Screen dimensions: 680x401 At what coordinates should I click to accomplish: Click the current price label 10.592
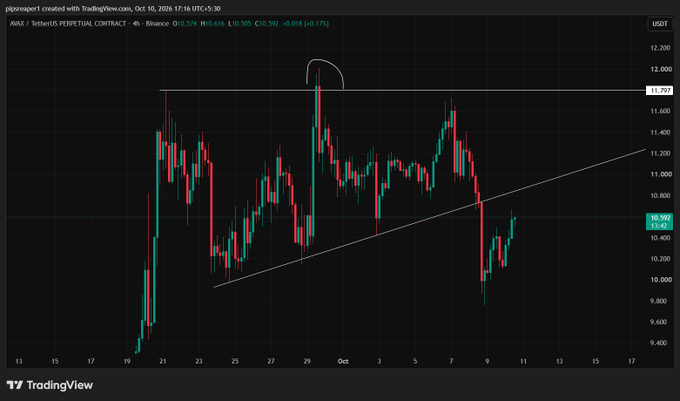click(659, 218)
